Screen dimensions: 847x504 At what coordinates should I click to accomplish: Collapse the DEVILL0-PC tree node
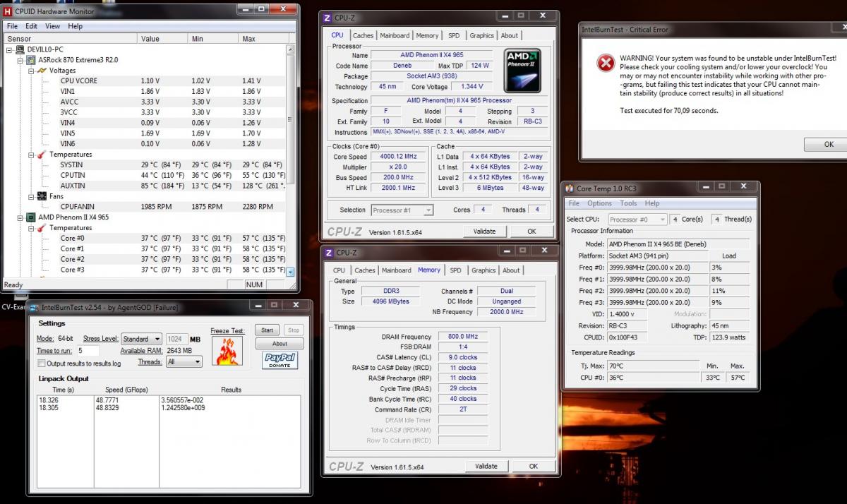10,50
